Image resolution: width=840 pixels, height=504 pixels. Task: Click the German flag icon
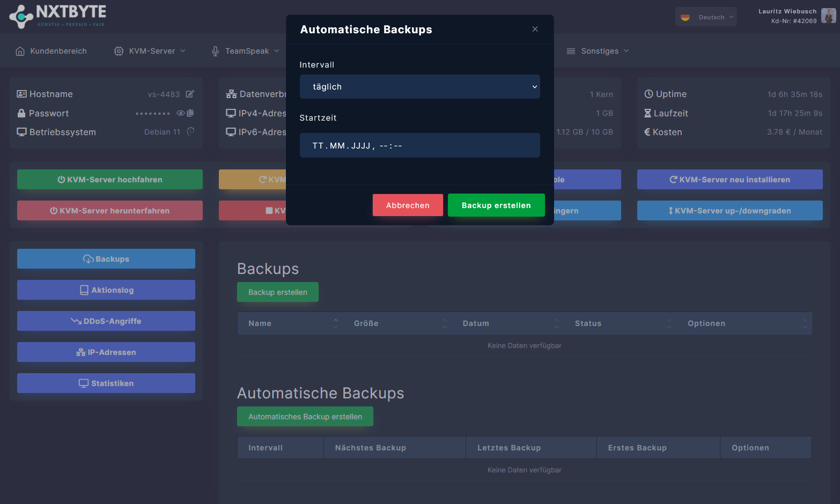685,17
